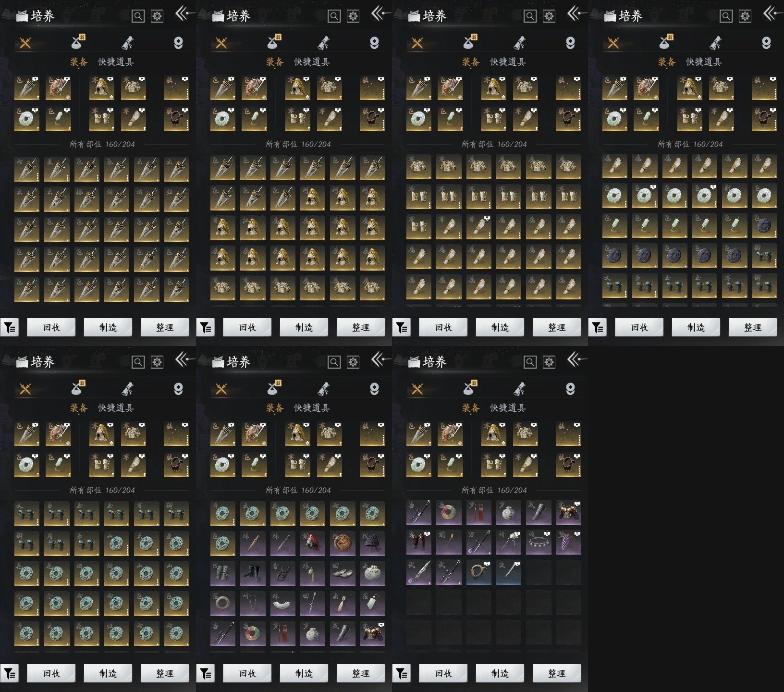Select the round bronze shield in bottom-middle inventory

tap(343, 543)
